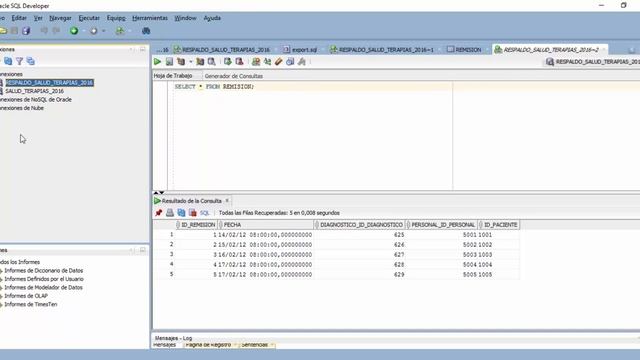Click the Save All icon in main toolbar
This screenshot has width=640, height=360.
pyautogui.click(x=26, y=31)
